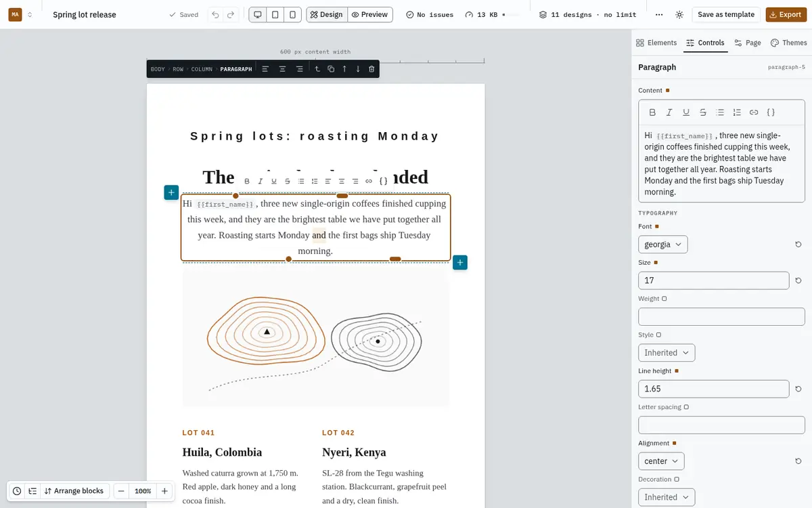Open the Font dropdown showing georgia
Screen dimensions: 812x508
tap(663, 245)
